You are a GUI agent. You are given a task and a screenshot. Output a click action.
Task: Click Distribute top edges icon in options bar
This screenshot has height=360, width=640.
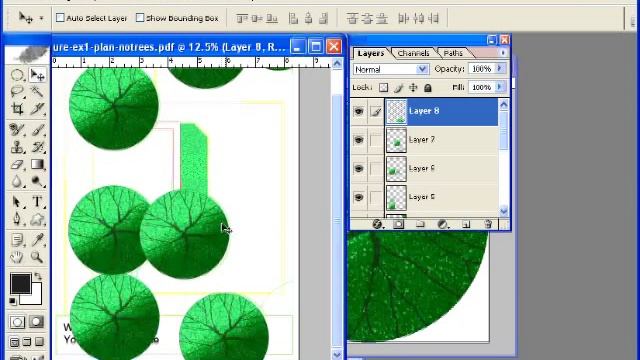[x=352, y=18]
